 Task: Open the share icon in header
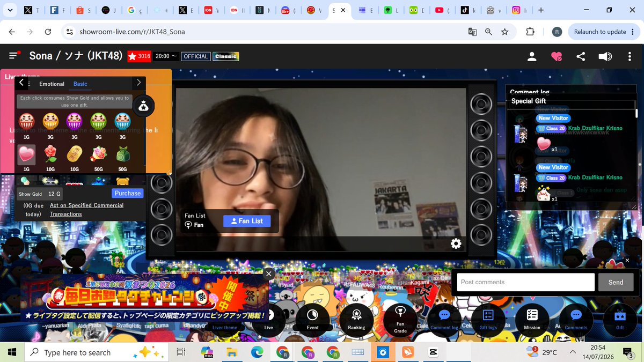581,56
